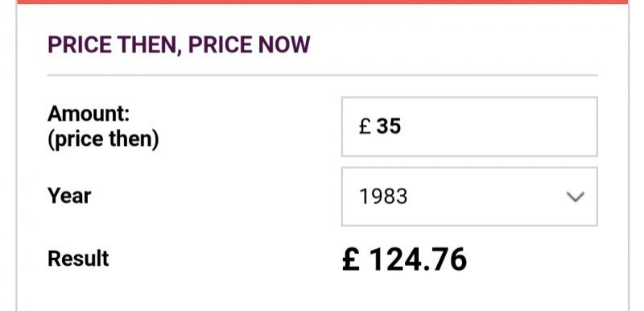This screenshot has width=644, height=311.
Task: Click the chevron arrow in the Year dropdown
Action: 576,197
